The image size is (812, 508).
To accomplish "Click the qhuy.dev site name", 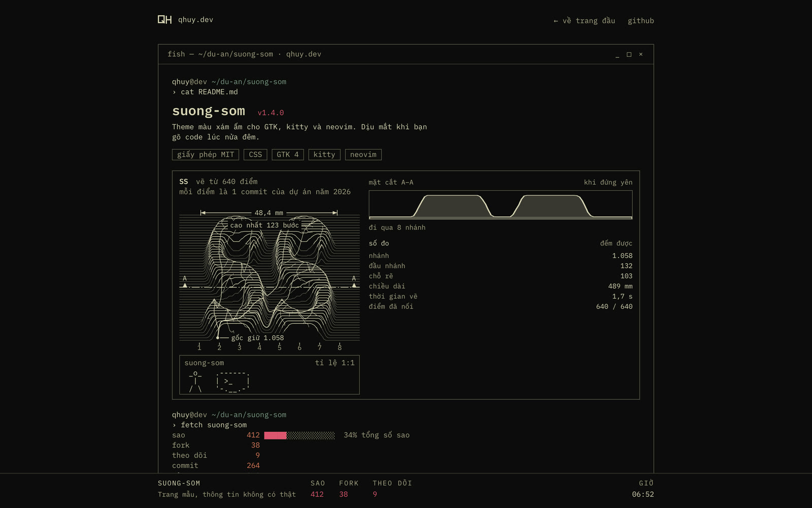I will click(x=195, y=20).
